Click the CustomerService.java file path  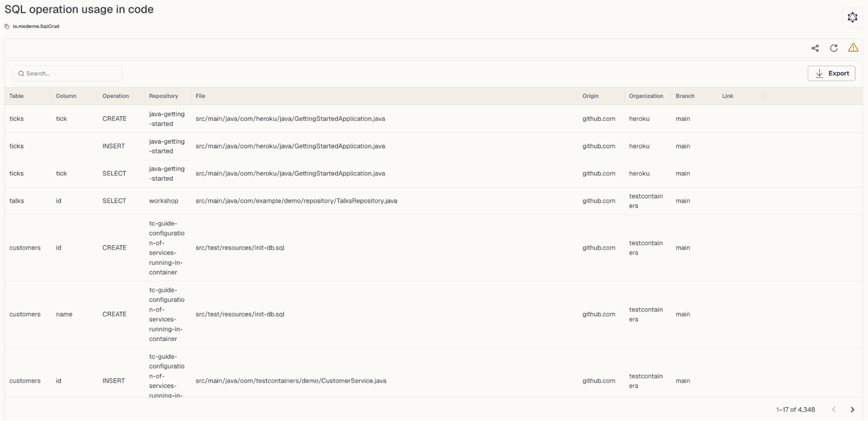tap(290, 381)
